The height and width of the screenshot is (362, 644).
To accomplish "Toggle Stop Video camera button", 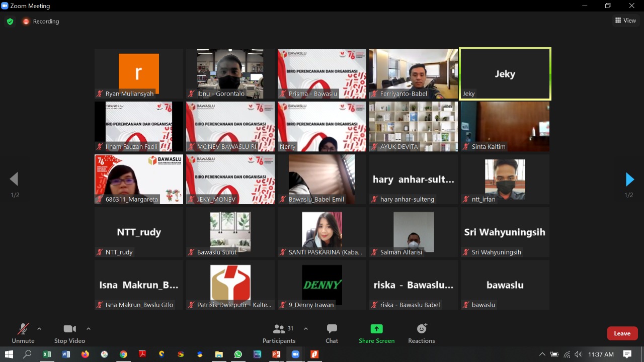I will pos(69,333).
